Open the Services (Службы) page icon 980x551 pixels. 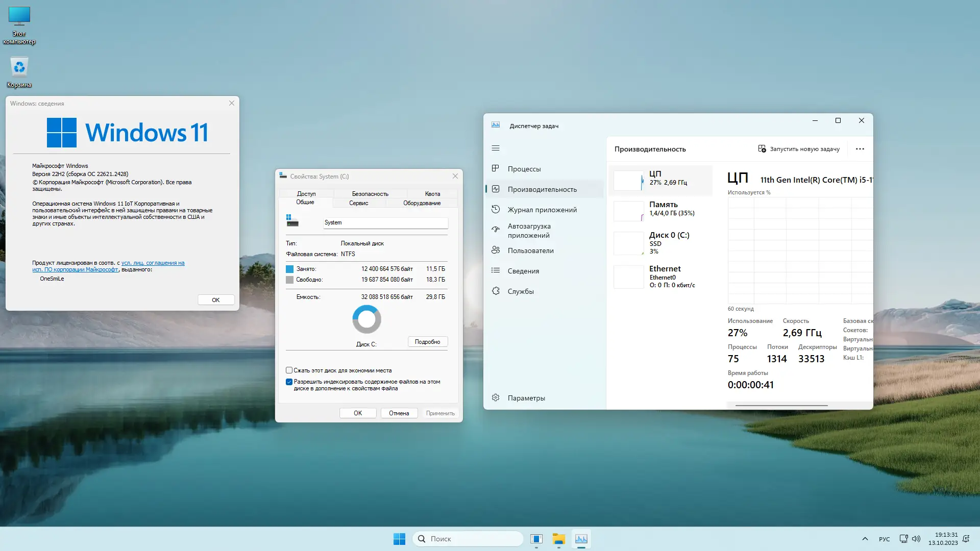[x=495, y=291]
